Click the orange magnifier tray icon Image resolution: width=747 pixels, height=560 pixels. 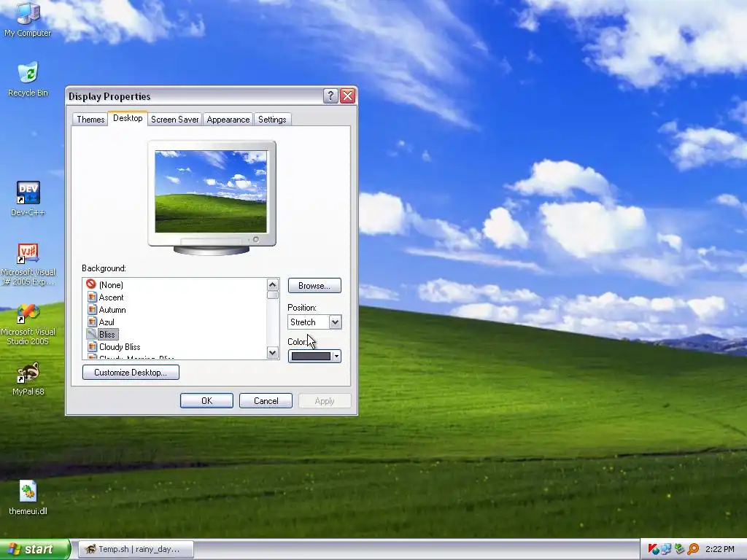(693, 549)
